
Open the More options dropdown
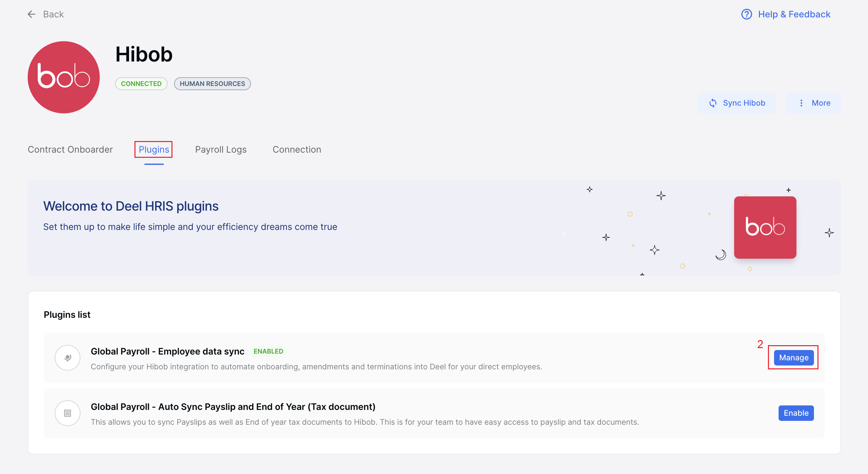pos(813,103)
